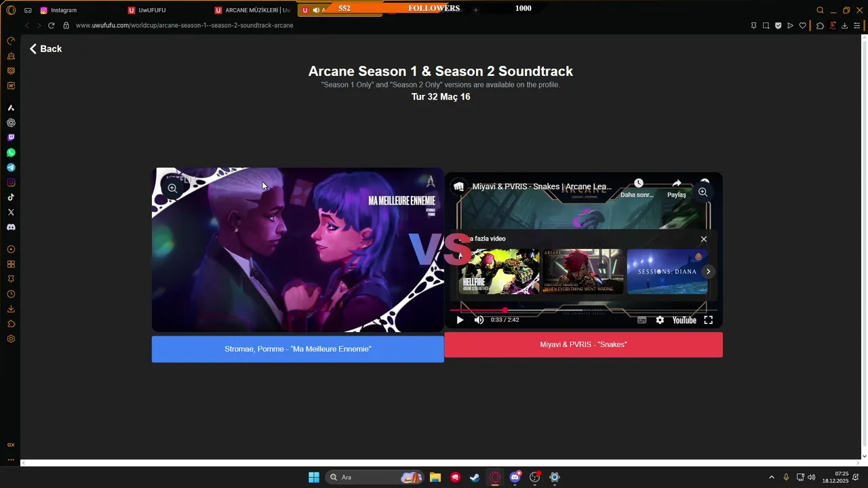Open sidebar three-dots more options
Viewport: 868px width, 488px height.
tap(11, 460)
